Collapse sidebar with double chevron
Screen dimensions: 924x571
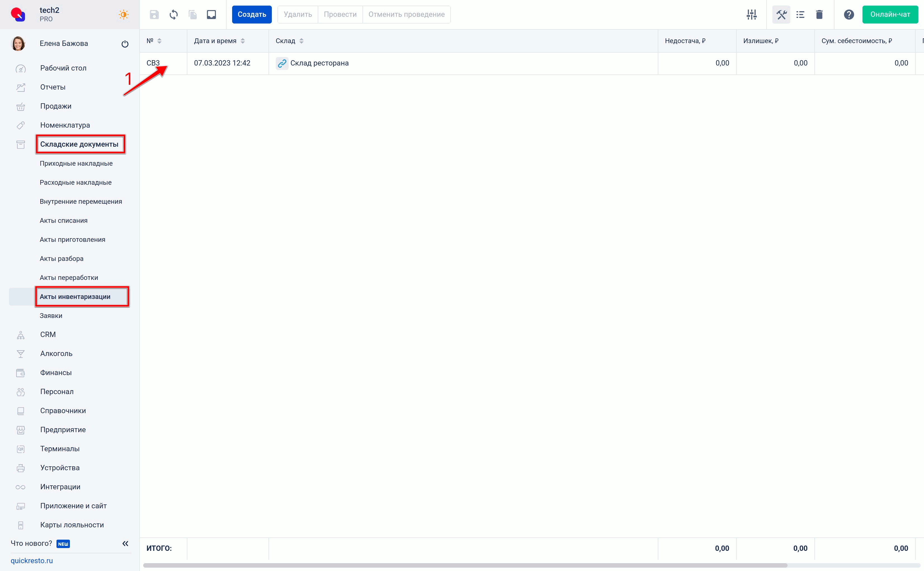tap(125, 544)
